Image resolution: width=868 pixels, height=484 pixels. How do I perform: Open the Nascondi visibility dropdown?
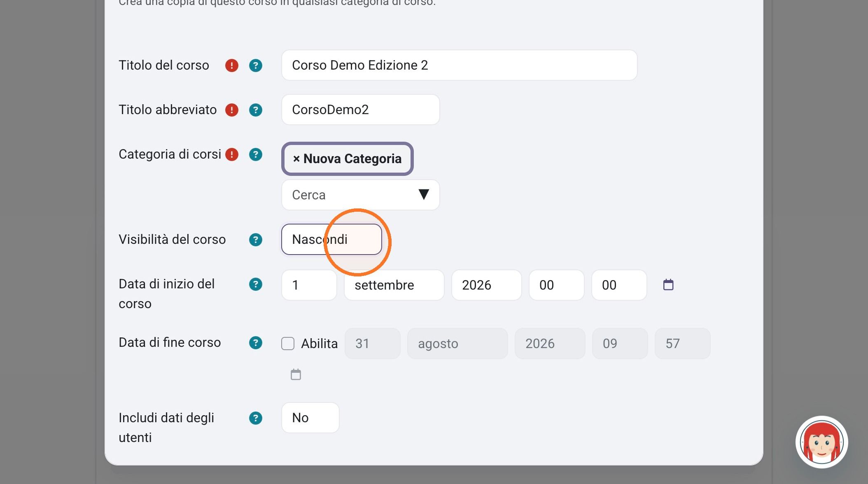tap(331, 239)
